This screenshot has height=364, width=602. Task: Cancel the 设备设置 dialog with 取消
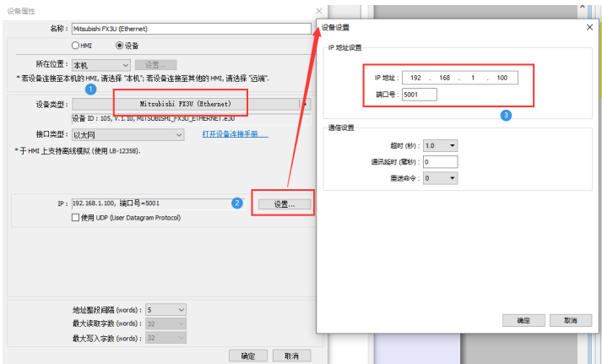[x=571, y=320]
